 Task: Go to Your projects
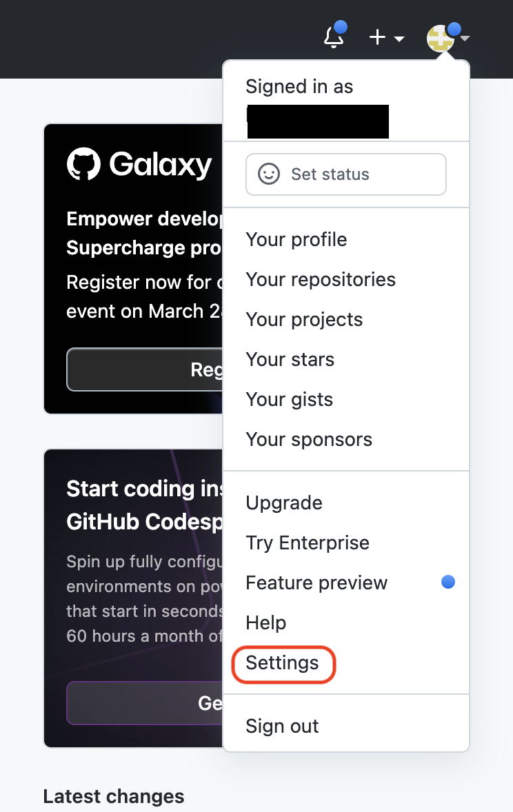click(x=304, y=319)
